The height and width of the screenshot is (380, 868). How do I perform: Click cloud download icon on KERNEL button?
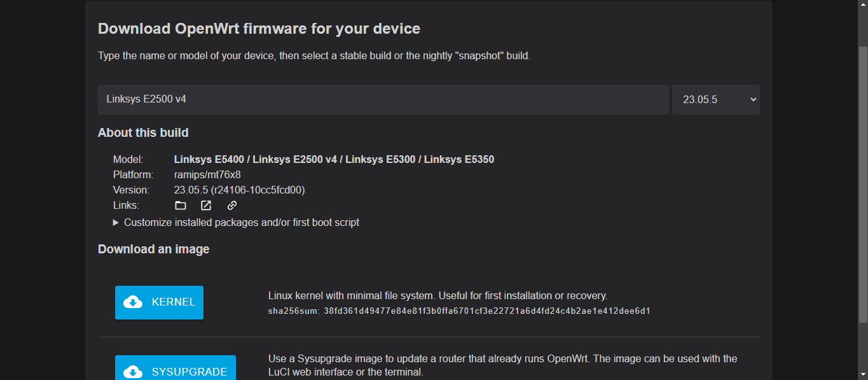pyautogui.click(x=133, y=302)
